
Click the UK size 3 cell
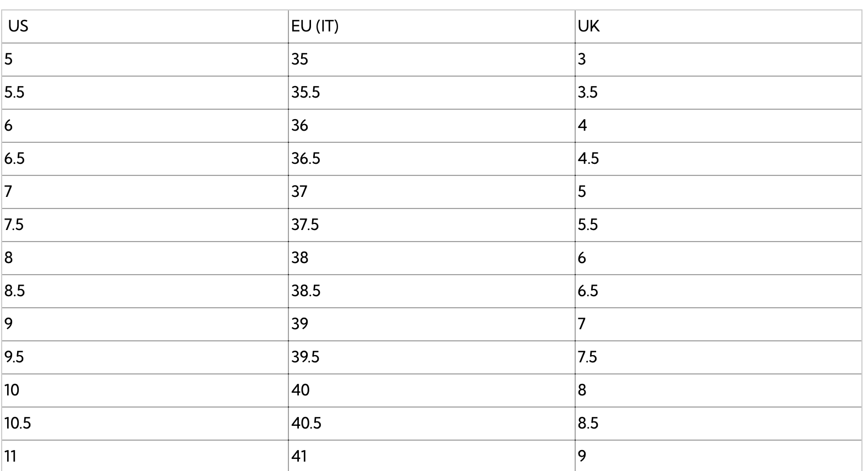582,59
